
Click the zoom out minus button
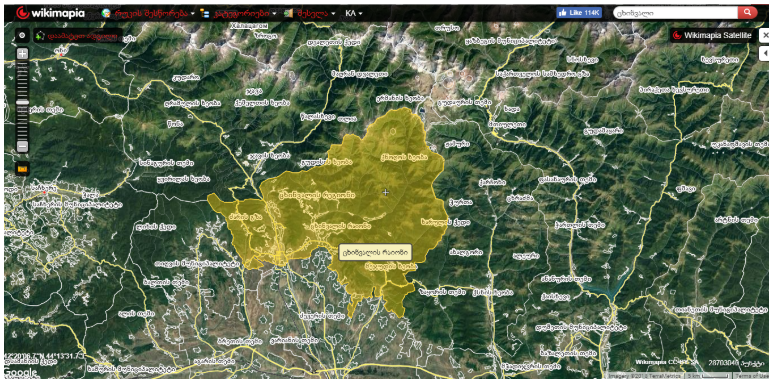click(x=22, y=146)
